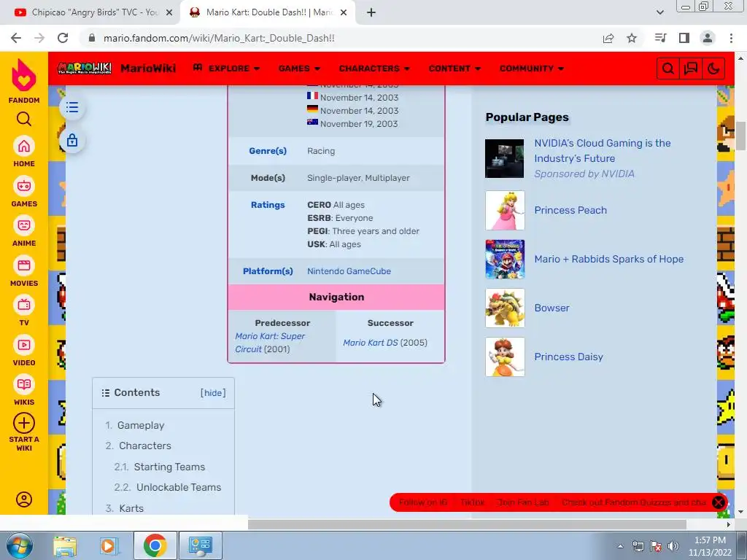Expand the GAMES dropdown menu
The image size is (747, 560).
(299, 69)
